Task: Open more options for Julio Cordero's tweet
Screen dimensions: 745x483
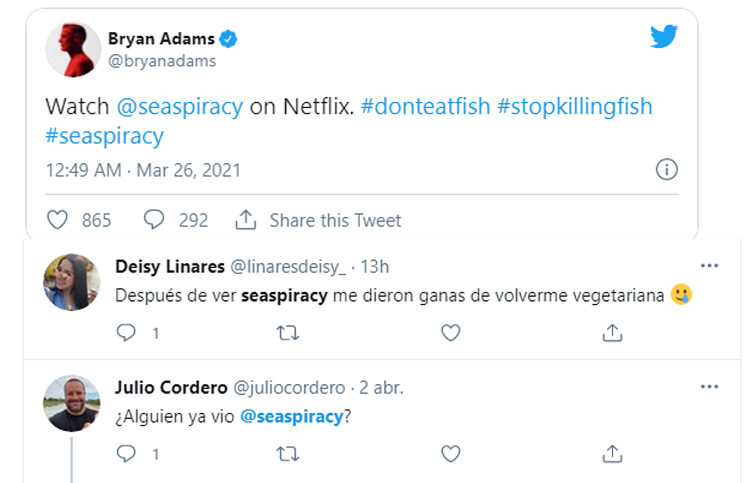Action: pyautogui.click(x=710, y=387)
